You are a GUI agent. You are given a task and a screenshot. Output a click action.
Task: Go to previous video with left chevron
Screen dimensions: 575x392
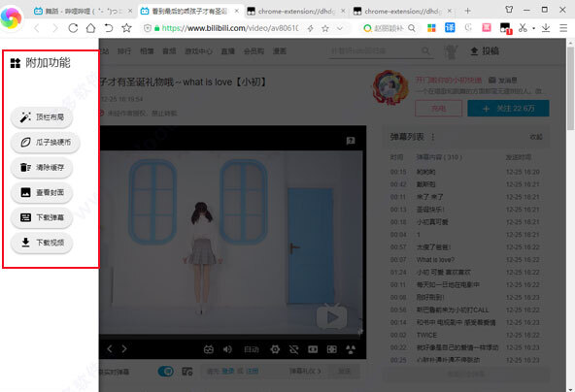coord(110,348)
